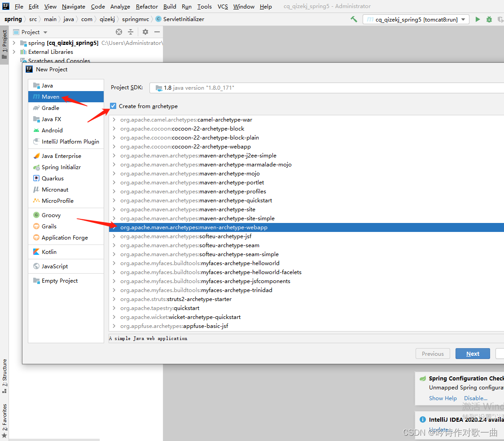Click the Collapse All icon in Project panel
504x441 pixels.
[131, 32]
